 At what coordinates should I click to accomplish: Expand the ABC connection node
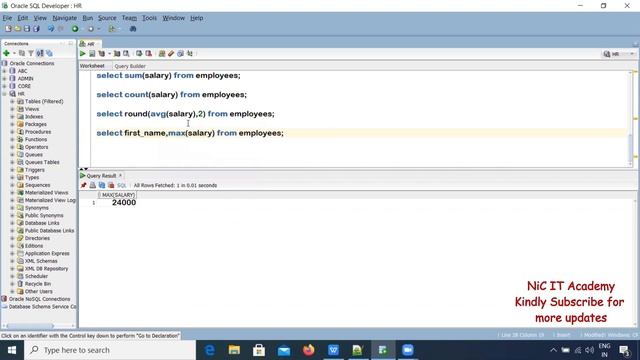4,71
